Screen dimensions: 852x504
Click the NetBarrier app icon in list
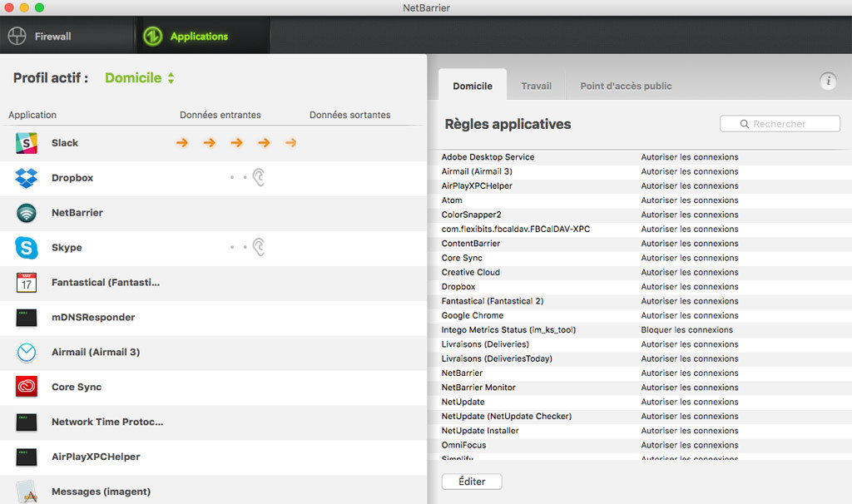tap(26, 212)
